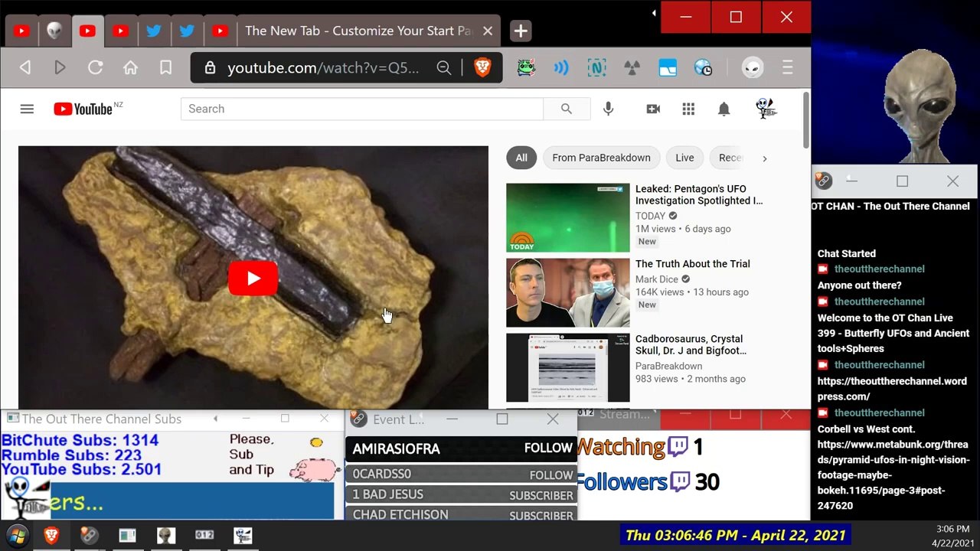The image size is (980, 551).
Task: Switch to the alien-icon tab
Action: pos(54,31)
